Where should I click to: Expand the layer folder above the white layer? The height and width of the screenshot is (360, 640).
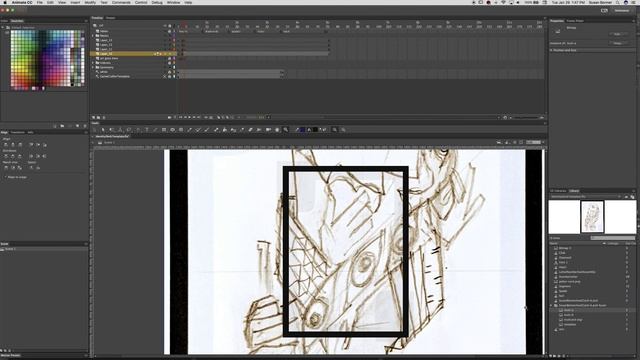click(93, 67)
